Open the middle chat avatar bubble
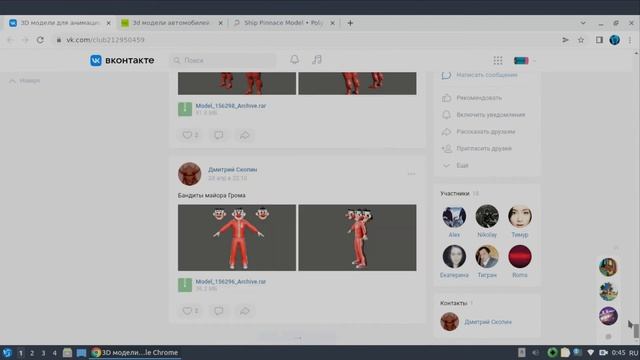Image resolution: width=640 pixels, height=360 pixels. [x=608, y=292]
